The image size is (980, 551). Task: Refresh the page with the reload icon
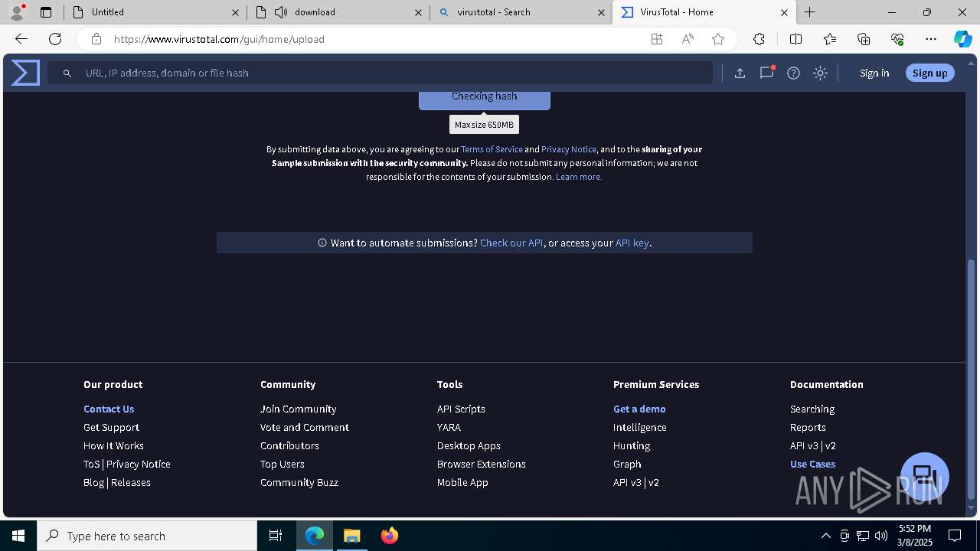point(55,39)
